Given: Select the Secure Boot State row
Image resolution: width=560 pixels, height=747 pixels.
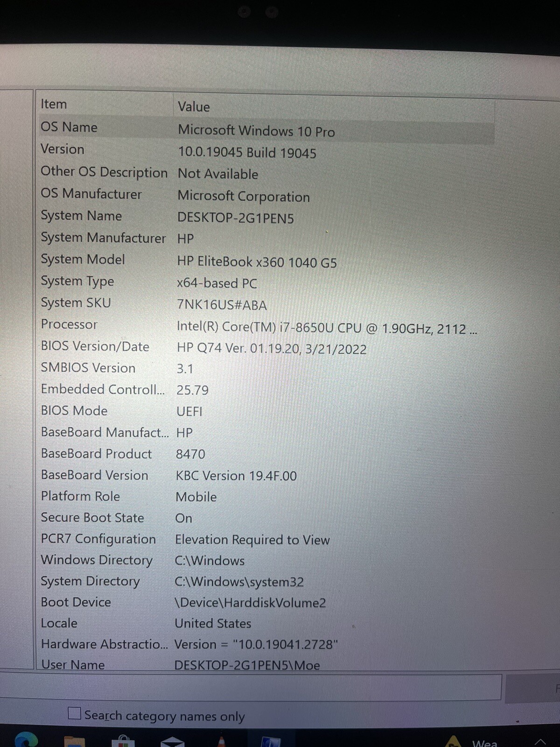Looking at the screenshot, I should 265,518.
